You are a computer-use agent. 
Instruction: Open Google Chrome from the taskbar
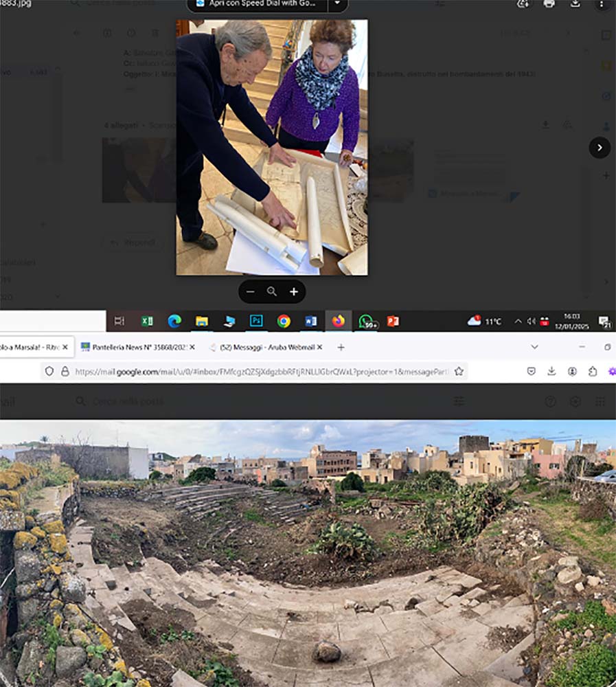(284, 321)
